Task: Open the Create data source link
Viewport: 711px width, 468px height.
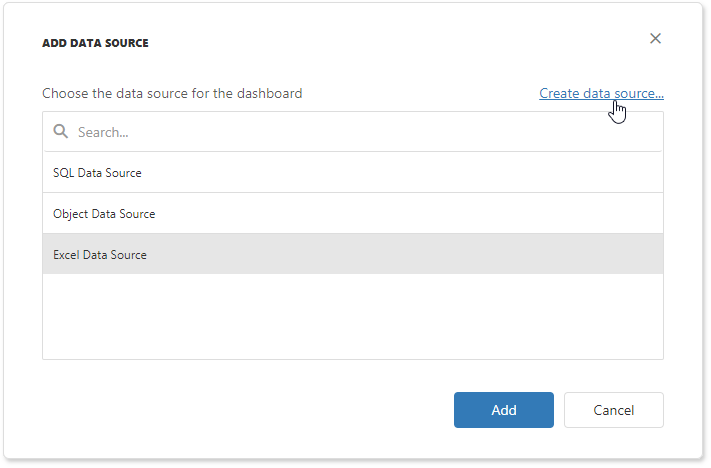Action: (601, 93)
